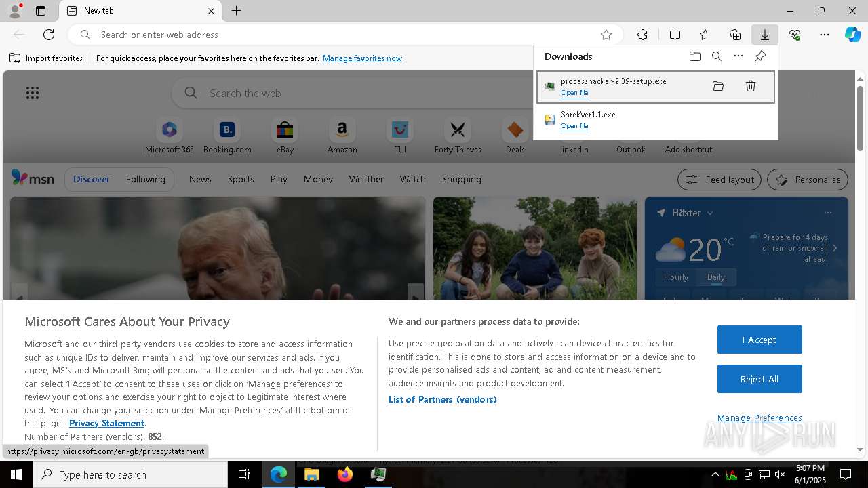
Task: Close the New tab tab
Action: click(211, 11)
